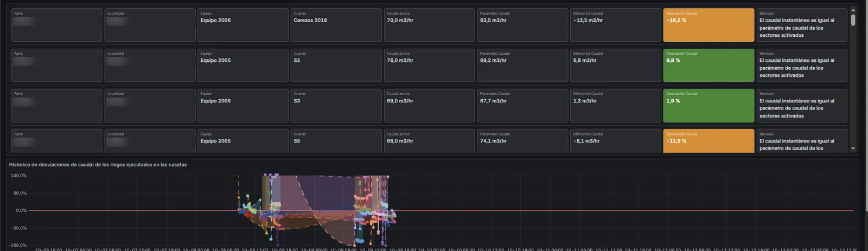Click the Diferencia Caudal value '-8,1 m3/hr'
Viewport: 868px width, 251px height.
click(586, 141)
